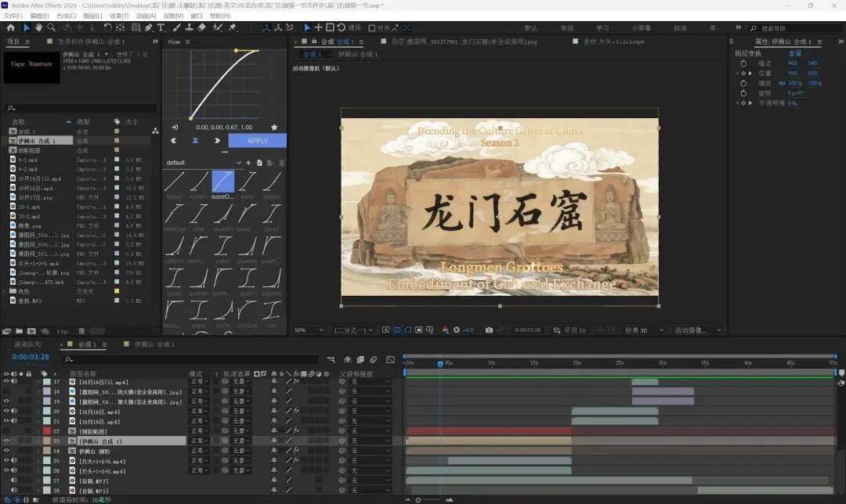Open the 效果(T) menu
This screenshot has width=846, height=504.
(x=119, y=16)
